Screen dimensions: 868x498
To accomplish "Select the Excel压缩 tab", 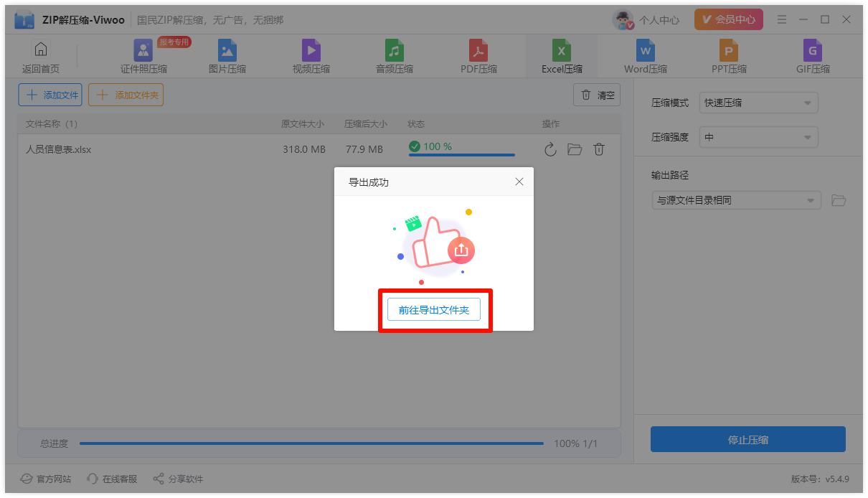I will (x=562, y=57).
